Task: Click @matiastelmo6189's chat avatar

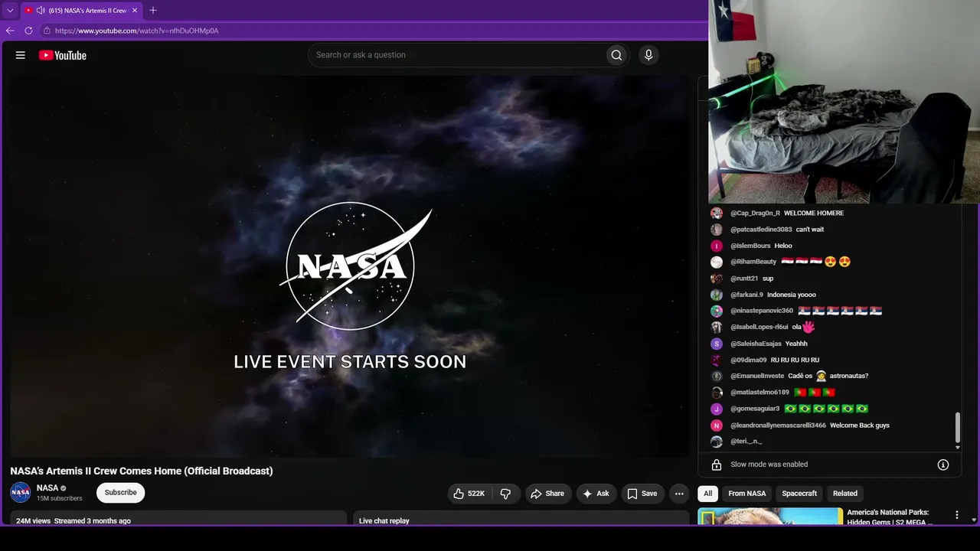Action: tap(717, 393)
